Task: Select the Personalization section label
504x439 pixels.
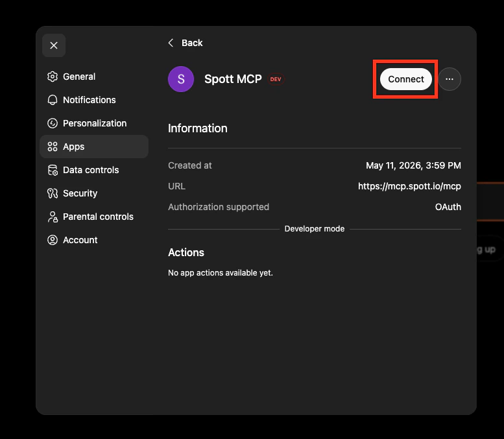Action: (95, 123)
